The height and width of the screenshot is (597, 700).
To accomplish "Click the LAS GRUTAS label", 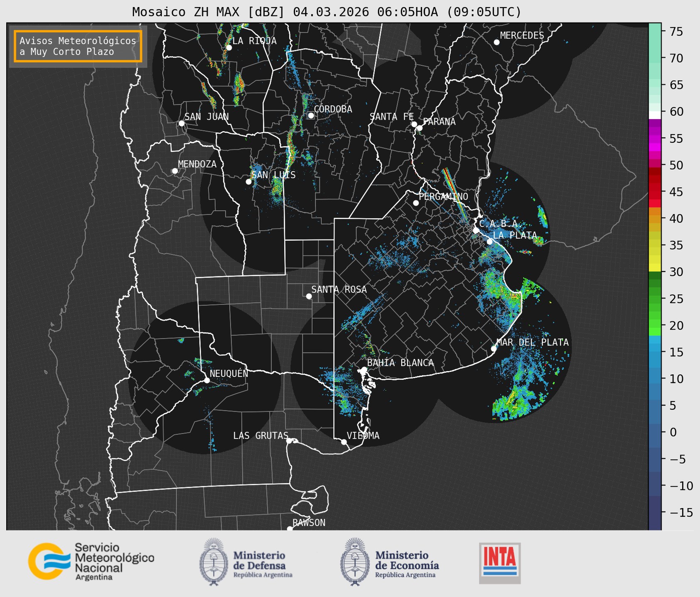I will [x=261, y=436].
